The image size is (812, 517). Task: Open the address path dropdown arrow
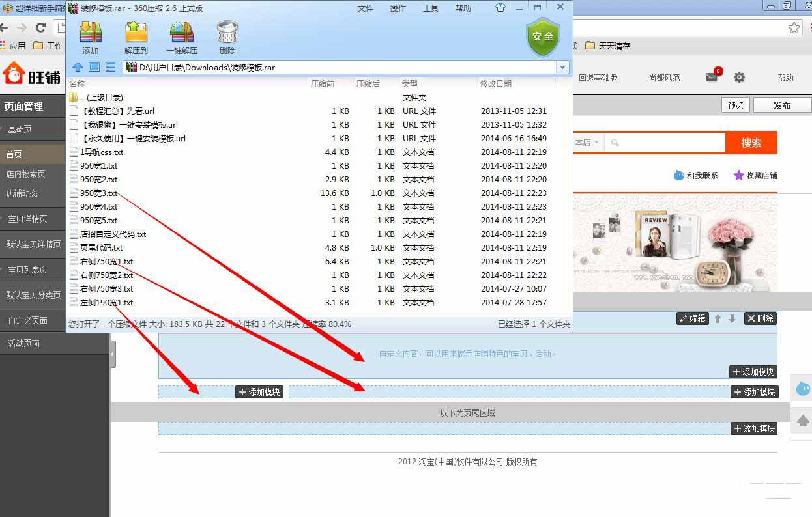pos(562,67)
